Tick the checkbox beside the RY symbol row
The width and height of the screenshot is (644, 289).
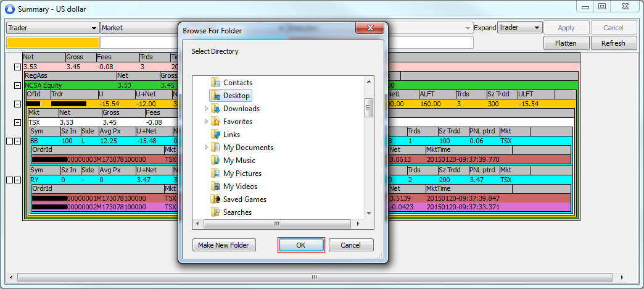[x=9, y=180]
